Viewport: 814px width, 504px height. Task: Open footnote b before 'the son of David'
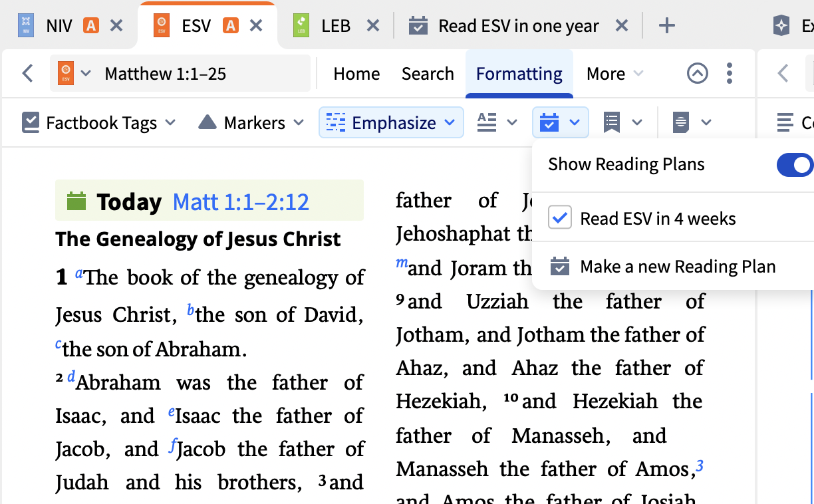tap(191, 309)
